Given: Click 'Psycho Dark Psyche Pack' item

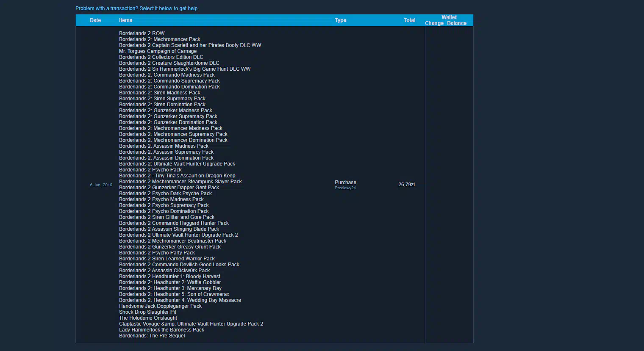Looking at the screenshot, I should point(166,193).
